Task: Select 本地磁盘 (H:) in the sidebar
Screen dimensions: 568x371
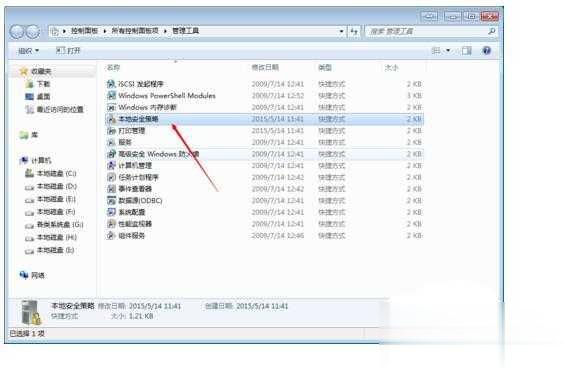Action: (57, 237)
